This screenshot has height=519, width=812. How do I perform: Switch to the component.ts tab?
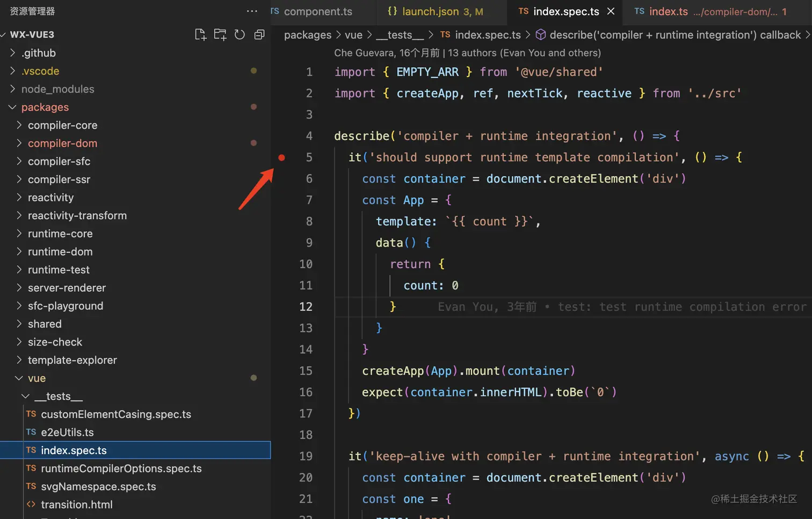pyautogui.click(x=318, y=11)
